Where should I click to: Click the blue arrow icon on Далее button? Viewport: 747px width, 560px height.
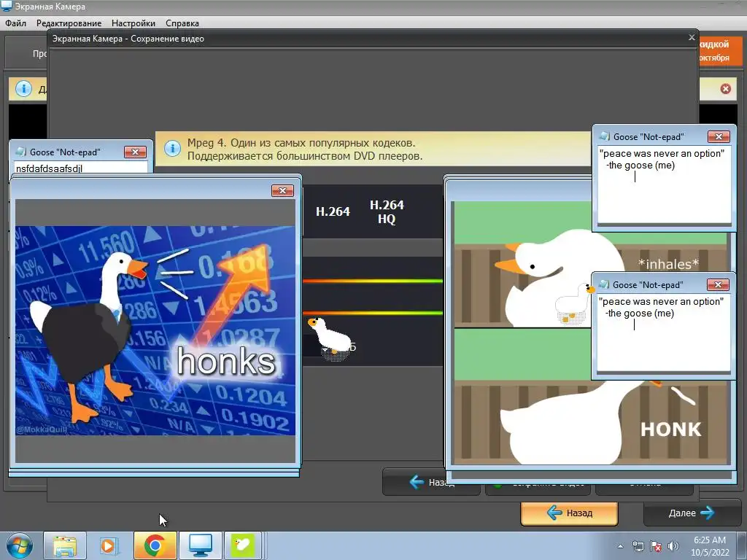click(x=708, y=513)
